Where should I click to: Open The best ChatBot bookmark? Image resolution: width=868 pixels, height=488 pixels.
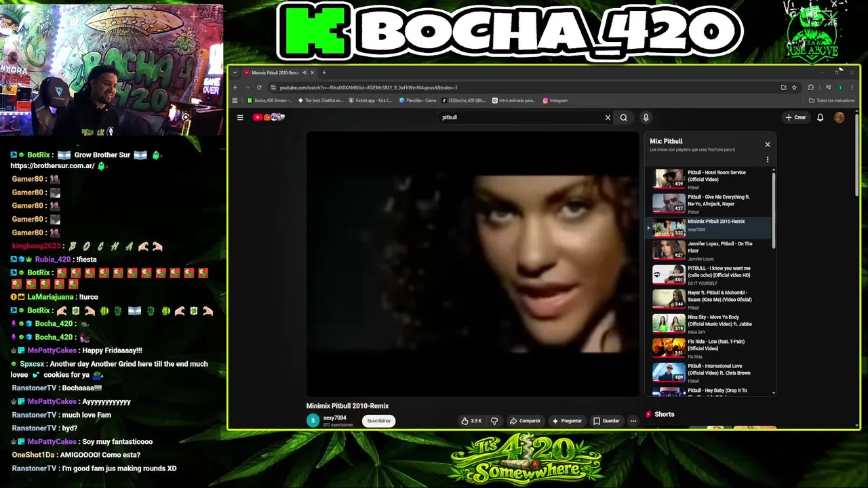320,100
